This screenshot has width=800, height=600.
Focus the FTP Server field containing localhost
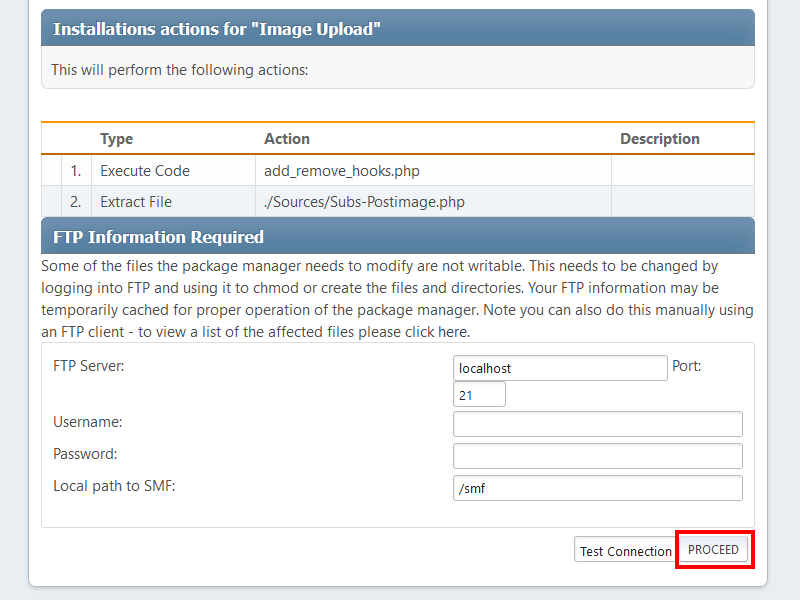559,368
